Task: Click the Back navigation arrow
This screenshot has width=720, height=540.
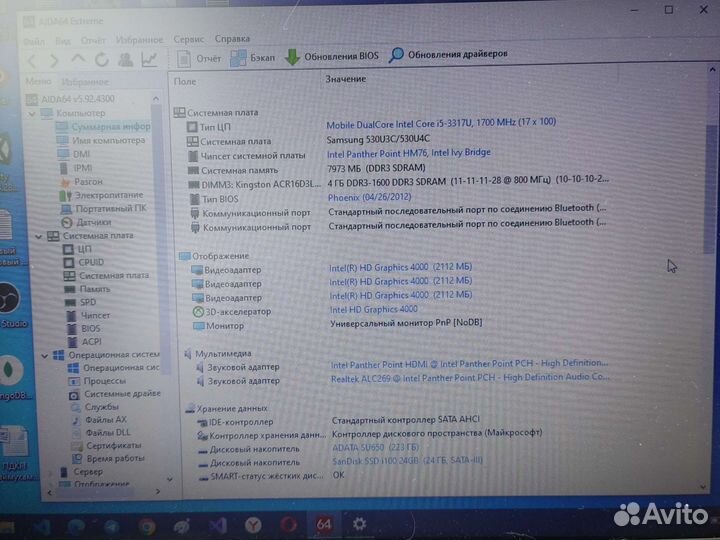Action: (32, 61)
